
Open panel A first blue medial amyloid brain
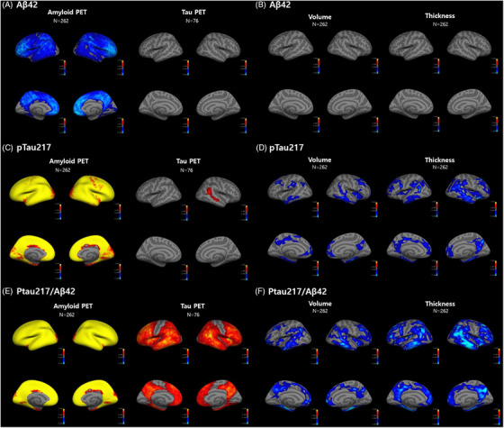tap(37, 105)
